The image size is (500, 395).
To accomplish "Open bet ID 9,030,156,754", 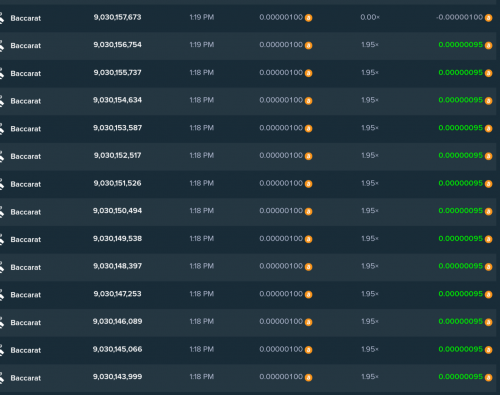I will (117, 45).
